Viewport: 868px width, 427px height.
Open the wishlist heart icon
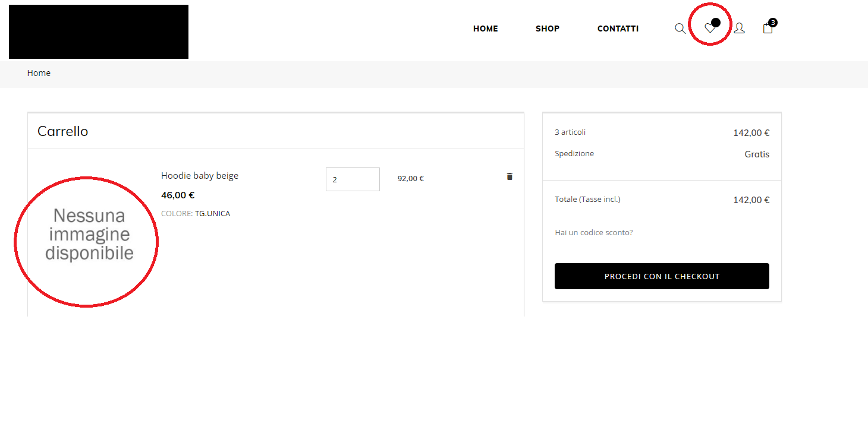(x=709, y=28)
